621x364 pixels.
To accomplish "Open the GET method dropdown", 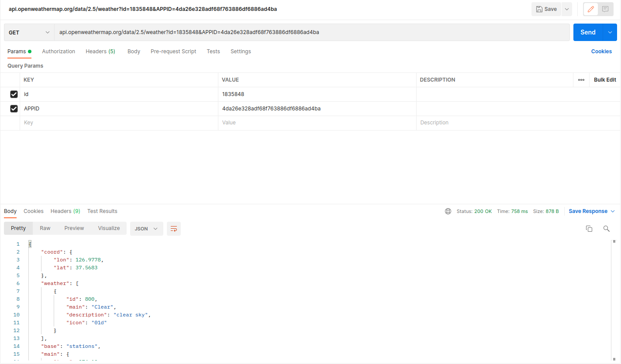I will pyautogui.click(x=29, y=32).
